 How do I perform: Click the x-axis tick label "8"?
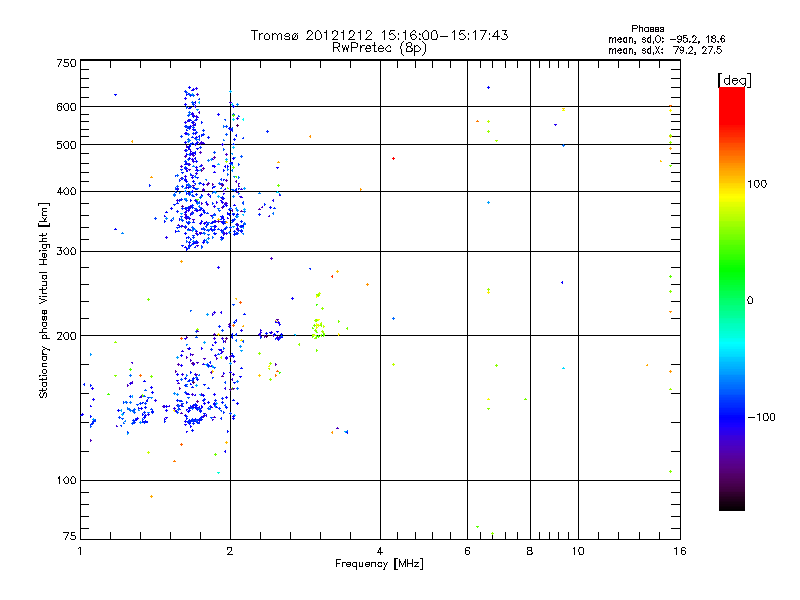pyautogui.click(x=530, y=551)
